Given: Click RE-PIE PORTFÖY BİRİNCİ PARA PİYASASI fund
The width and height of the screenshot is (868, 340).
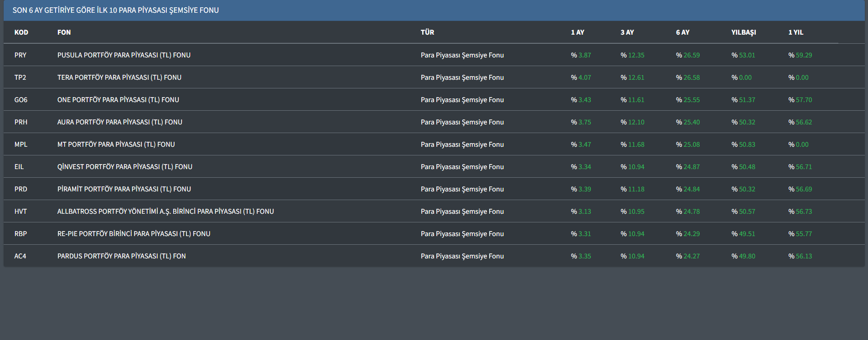Looking at the screenshot, I should [x=134, y=234].
